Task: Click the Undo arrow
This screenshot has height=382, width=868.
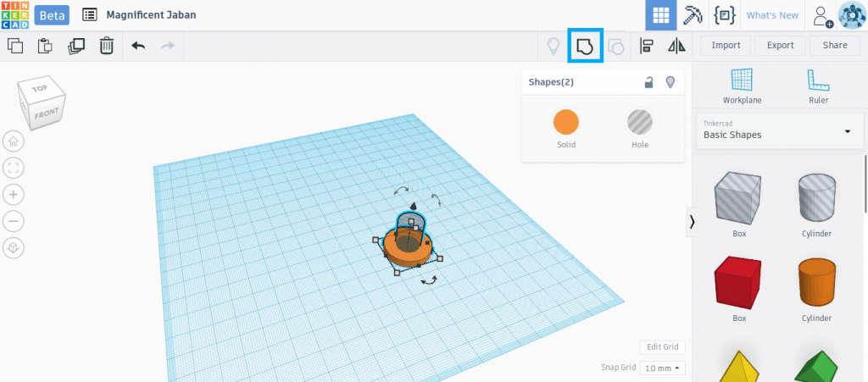Action: (x=138, y=46)
